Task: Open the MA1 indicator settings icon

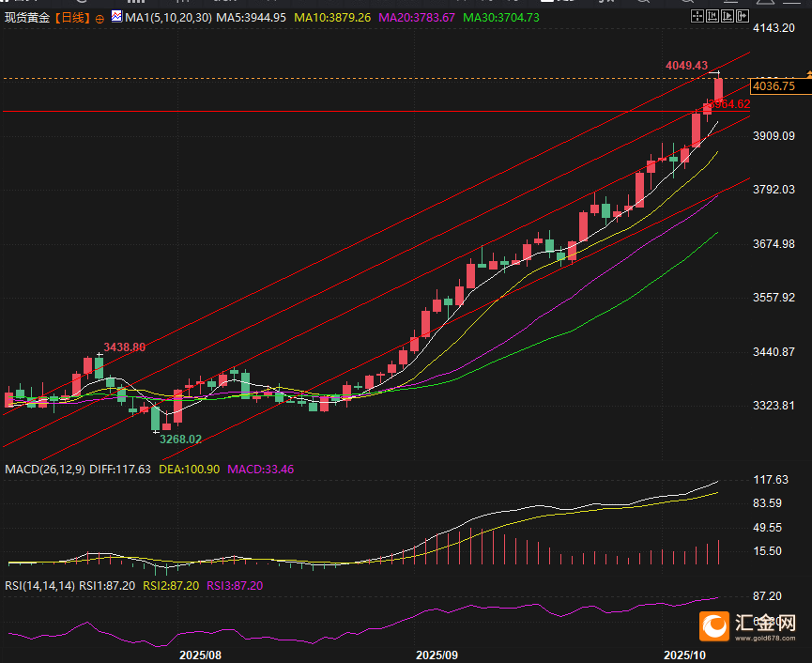Action: (116, 17)
